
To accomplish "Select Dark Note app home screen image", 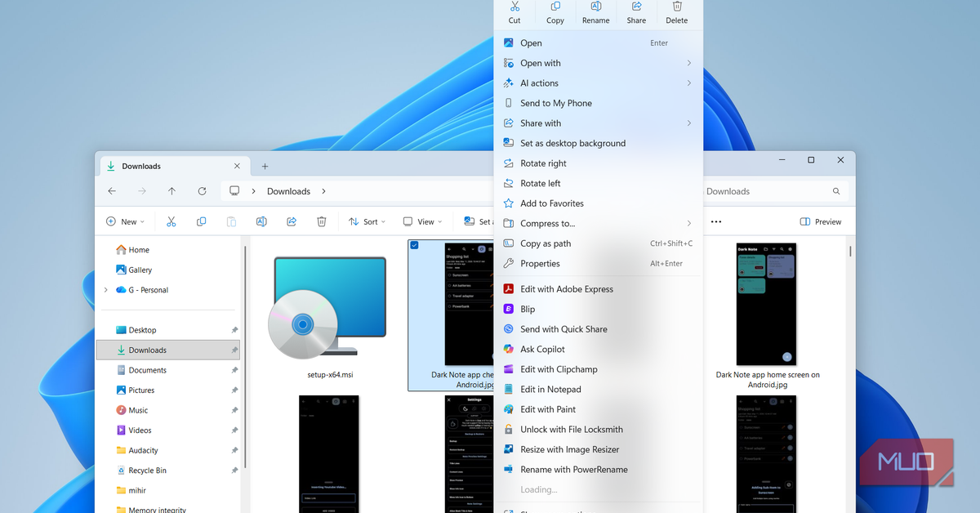I will (768, 315).
